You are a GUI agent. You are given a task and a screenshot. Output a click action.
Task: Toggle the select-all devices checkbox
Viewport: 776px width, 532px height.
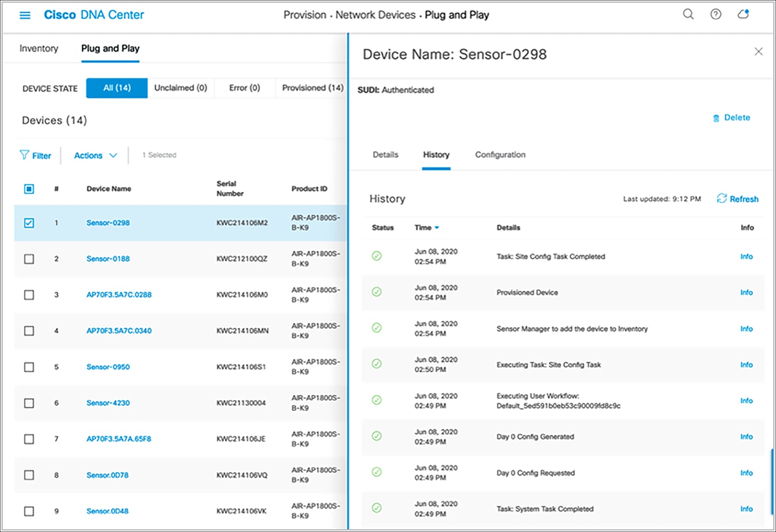coord(29,189)
